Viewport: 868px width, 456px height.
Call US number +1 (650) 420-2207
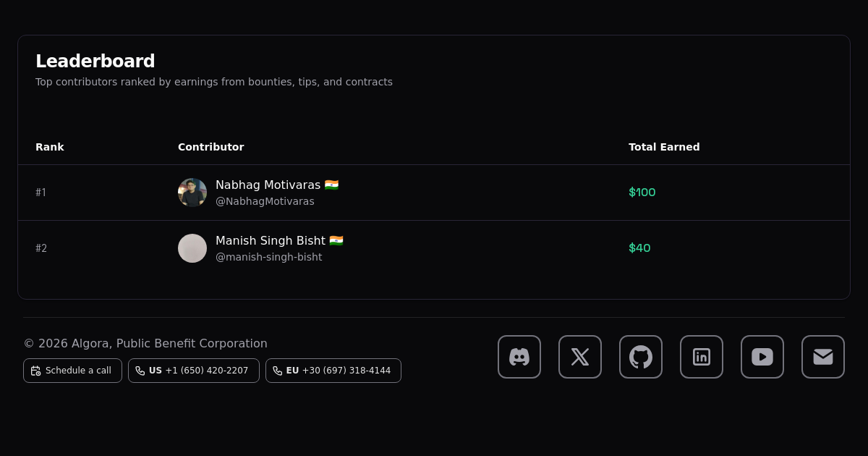click(206, 371)
